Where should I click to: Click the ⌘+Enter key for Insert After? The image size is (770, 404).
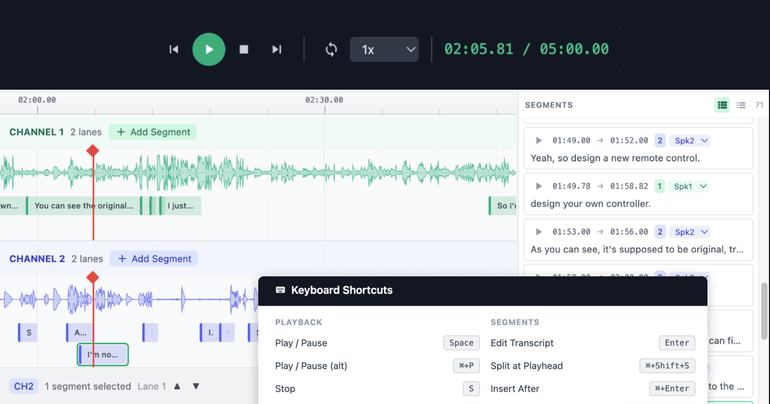[672, 389]
